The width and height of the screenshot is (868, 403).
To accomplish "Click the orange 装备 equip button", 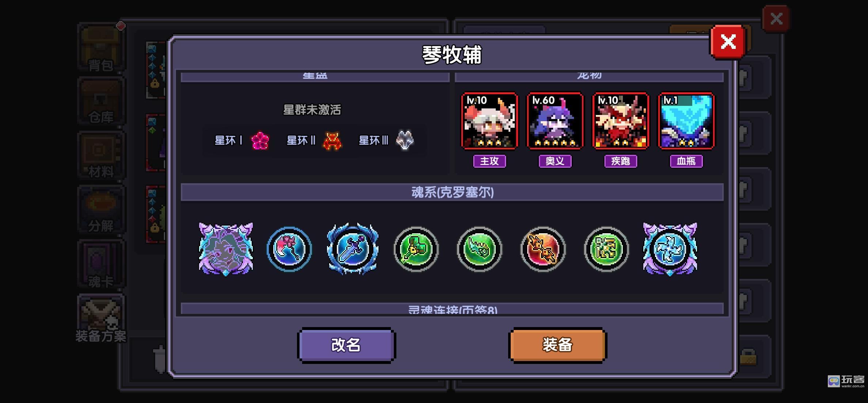I will coord(557,345).
